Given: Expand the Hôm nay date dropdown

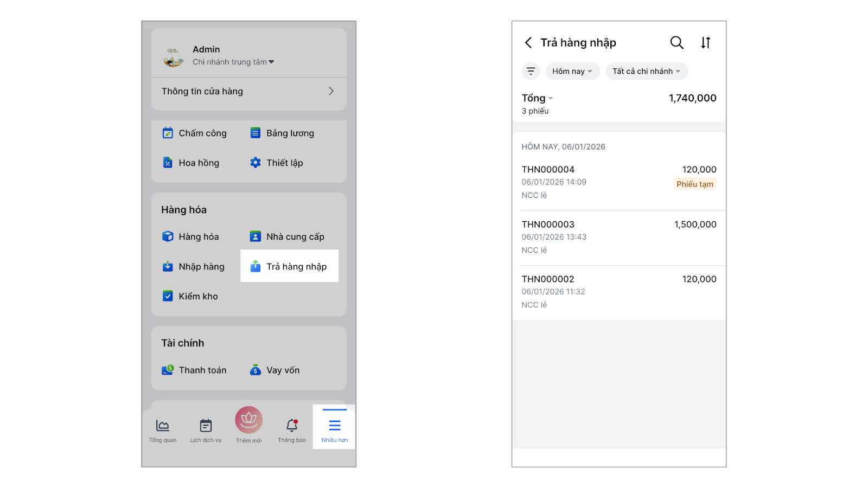Looking at the screenshot, I should pos(572,71).
